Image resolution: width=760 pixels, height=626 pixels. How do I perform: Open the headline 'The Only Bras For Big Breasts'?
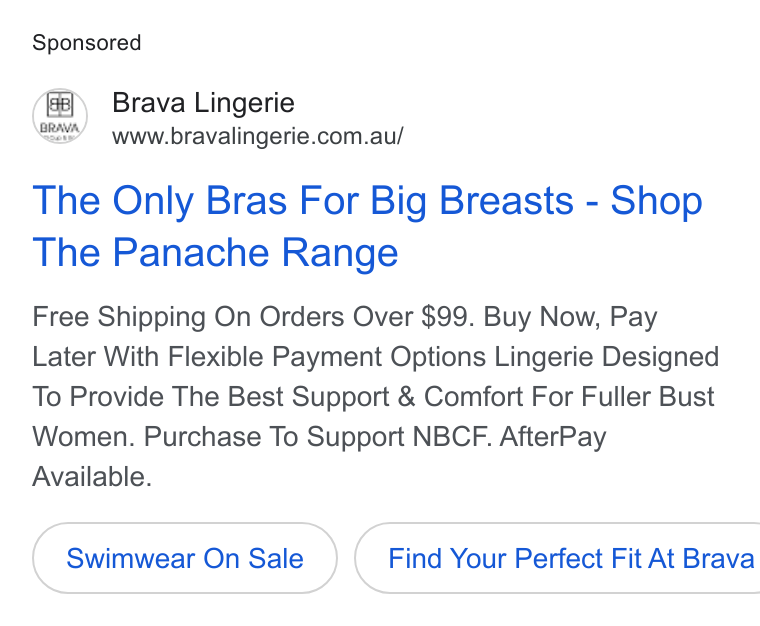click(303, 201)
